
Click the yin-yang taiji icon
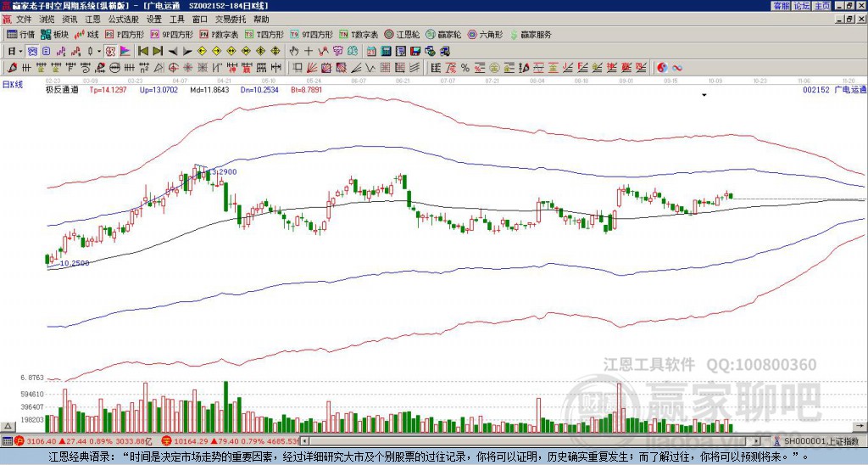click(x=661, y=68)
